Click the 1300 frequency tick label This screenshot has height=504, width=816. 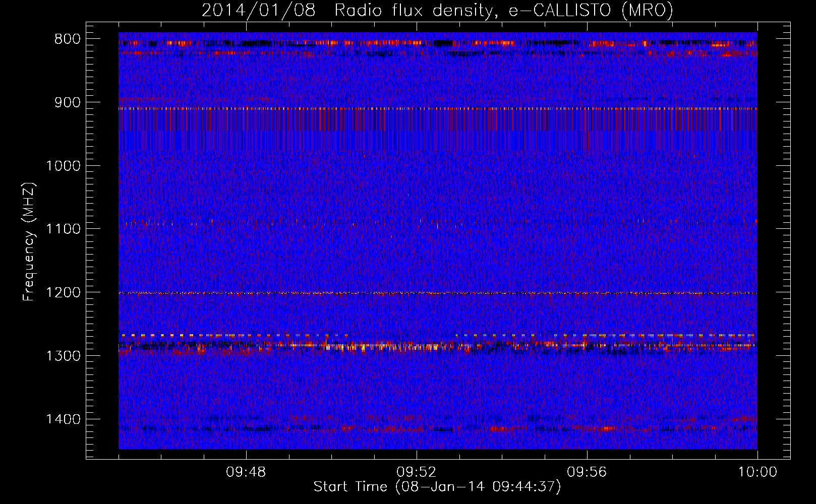coord(63,356)
